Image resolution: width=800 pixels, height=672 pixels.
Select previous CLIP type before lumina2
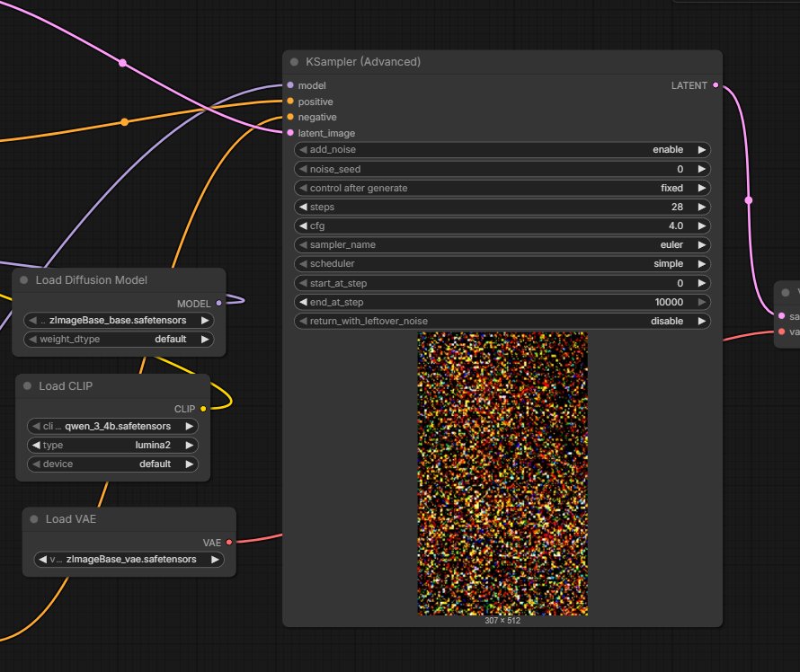[x=36, y=446]
